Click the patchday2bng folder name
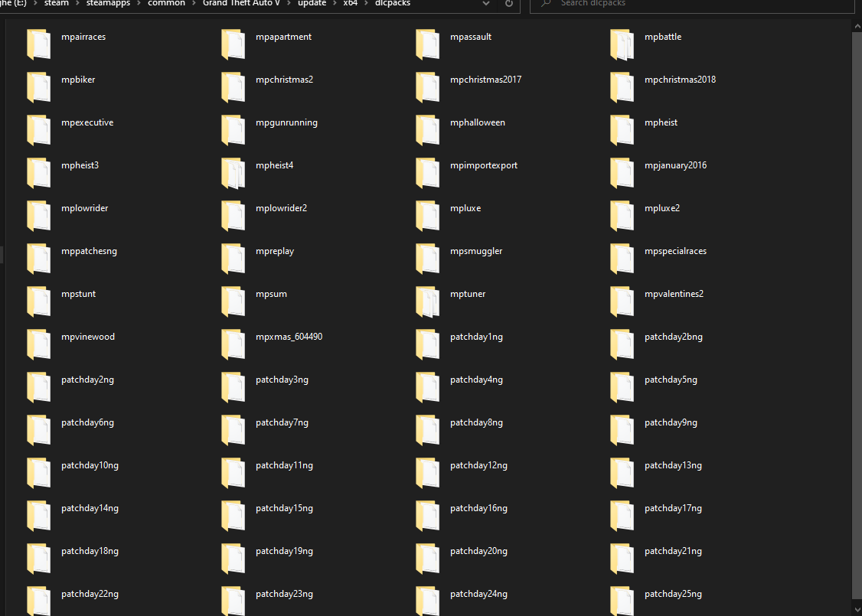The width and height of the screenshot is (862, 616). tap(674, 337)
